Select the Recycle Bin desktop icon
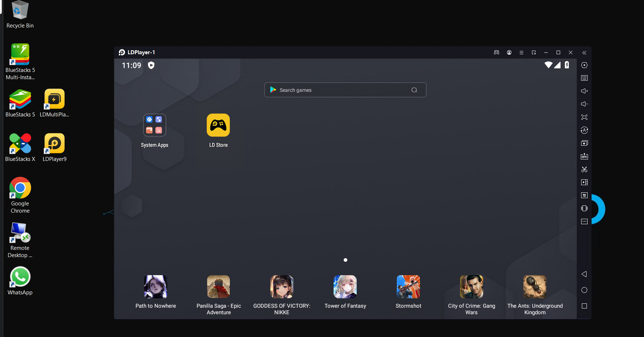This screenshot has height=337, width=644. coord(20,15)
